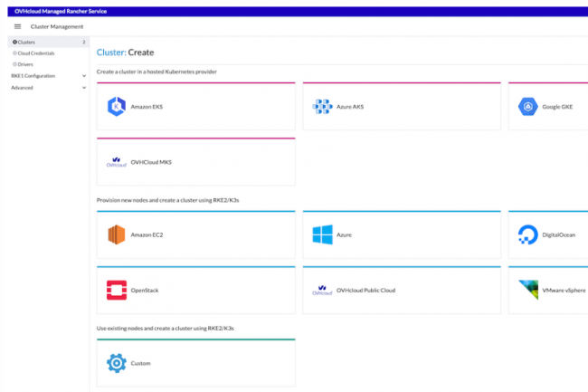The width and height of the screenshot is (588, 392).
Task: Click the OVHcloud Managed Rancher Service banner text
Action: [61, 11]
